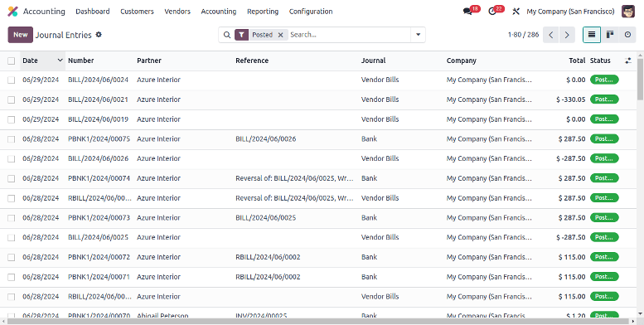Switch to the kanban view
This screenshot has height=325, width=644.
[610, 35]
